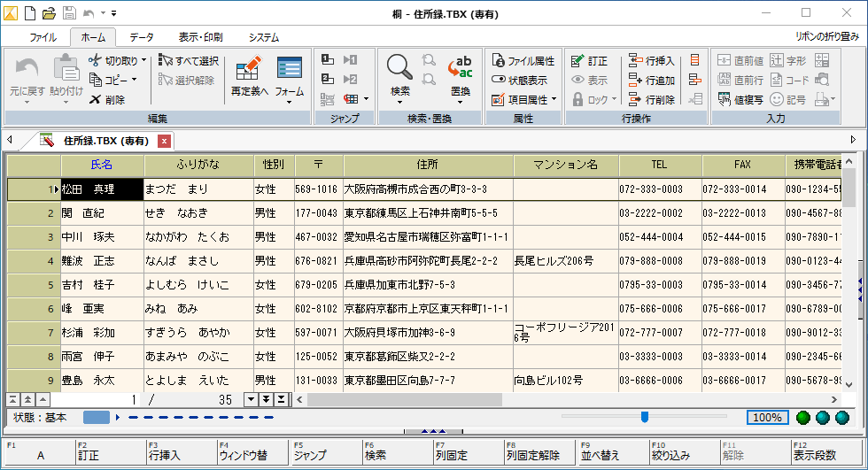Select the ホーム ribbon tab
The width and height of the screenshot is (868, 470).
pos(93,37)
